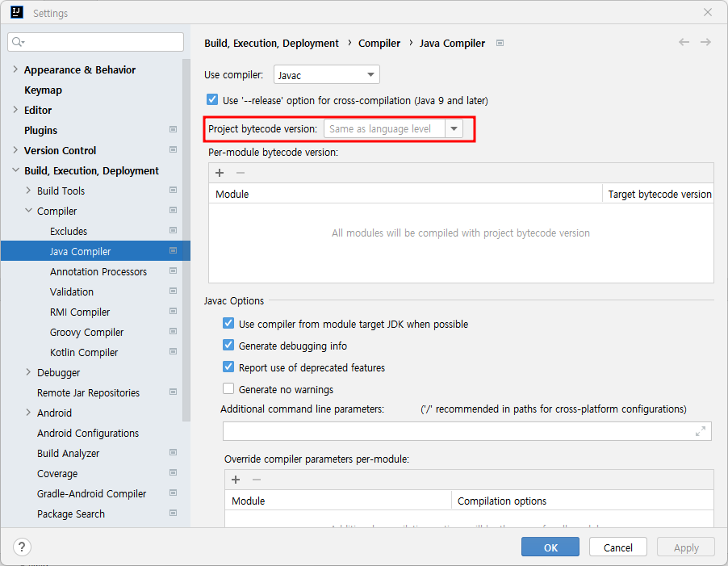Click the project icon next to Plugins
This screenshot has height=566, width=728.
(x=174, y=129)
